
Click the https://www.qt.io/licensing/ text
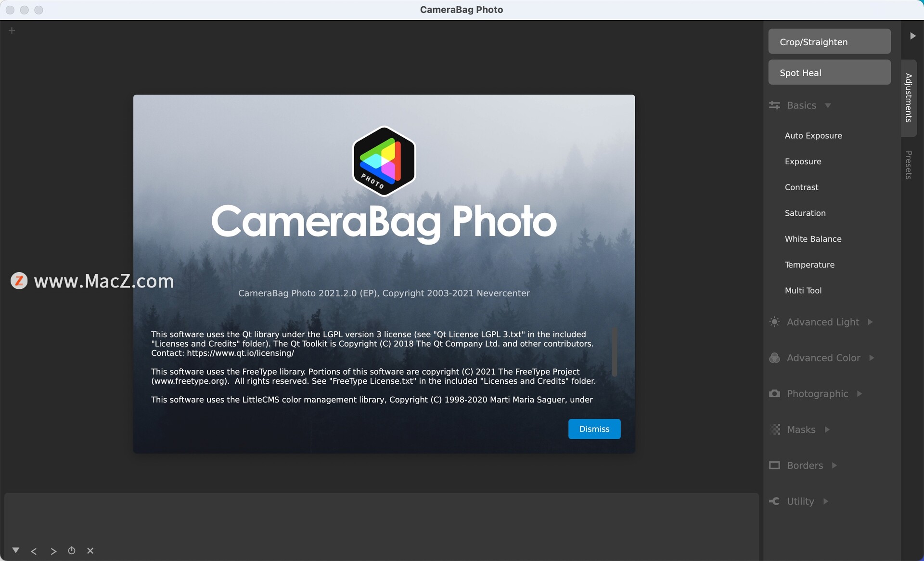pyautogui.click(x=240, y=353)
